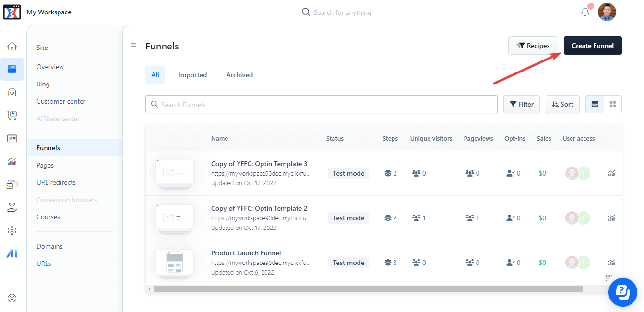
Task: Open the Home icon in left sidebar
Action: 12,46
